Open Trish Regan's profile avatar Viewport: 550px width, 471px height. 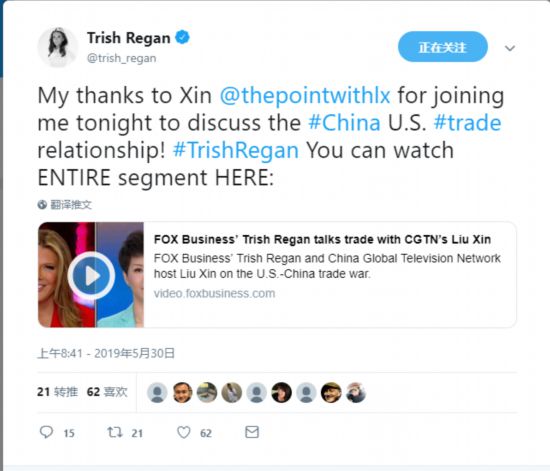[x=58, y=47]
